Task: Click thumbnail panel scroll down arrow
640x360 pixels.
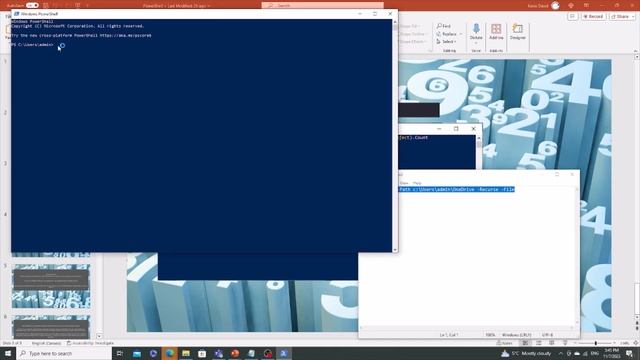Action: tap(99, 336)
